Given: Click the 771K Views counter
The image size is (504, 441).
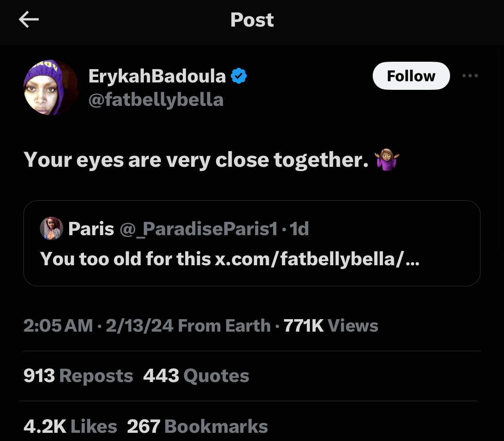Looking at the screenshot, I should (x=330, y=325).
